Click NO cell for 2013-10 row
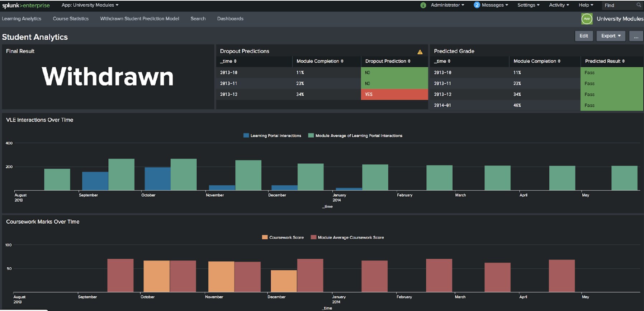This screenshot has height=311, width=644. (x=394, y=72)
